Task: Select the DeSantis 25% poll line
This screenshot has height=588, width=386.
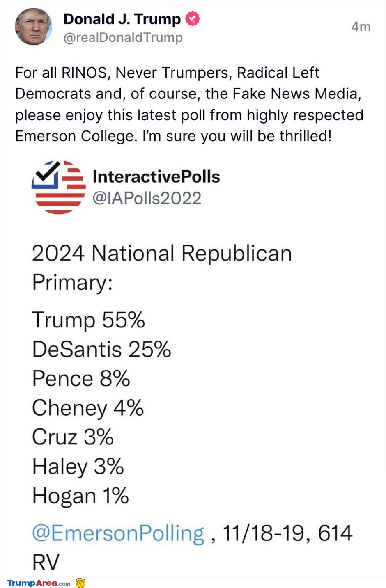Action: click(x=101, y=349)
